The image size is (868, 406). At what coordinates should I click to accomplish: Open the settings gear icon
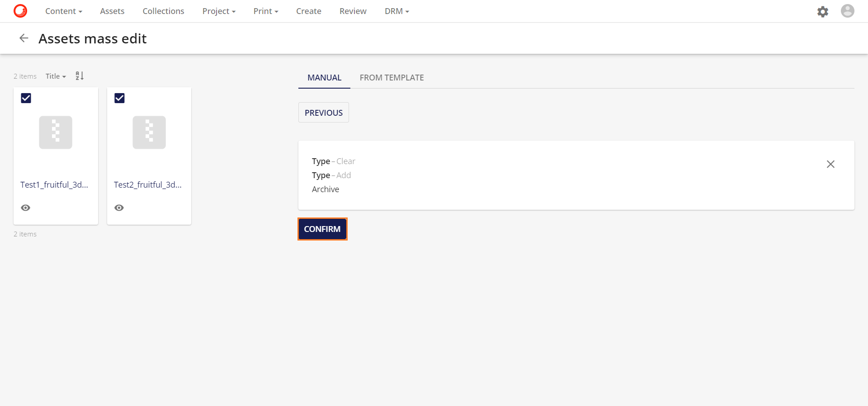[822, 11]
